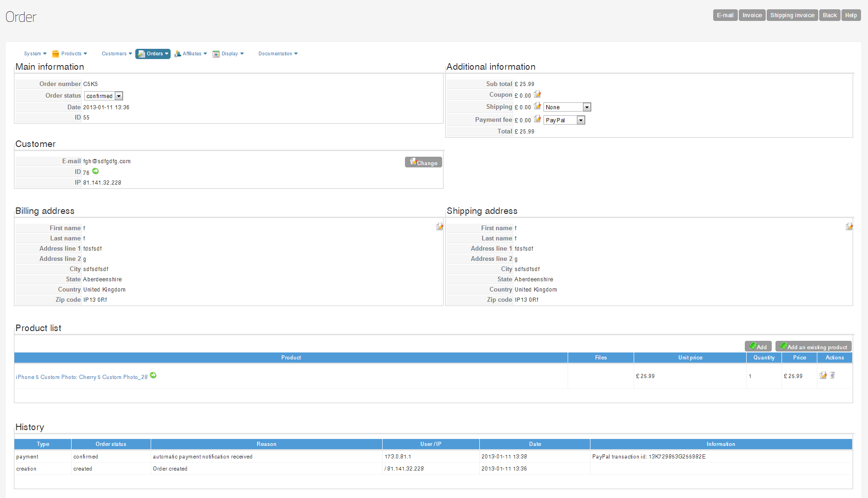The width and height of the screenshot is (868, 498).
Task: Click the Shipping invoice button
Action: pyautogui.click(x=792, y=15)
